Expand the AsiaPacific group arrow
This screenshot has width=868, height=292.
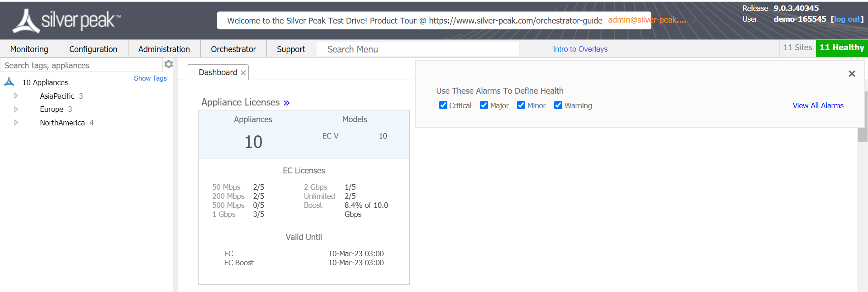point(16,96)
